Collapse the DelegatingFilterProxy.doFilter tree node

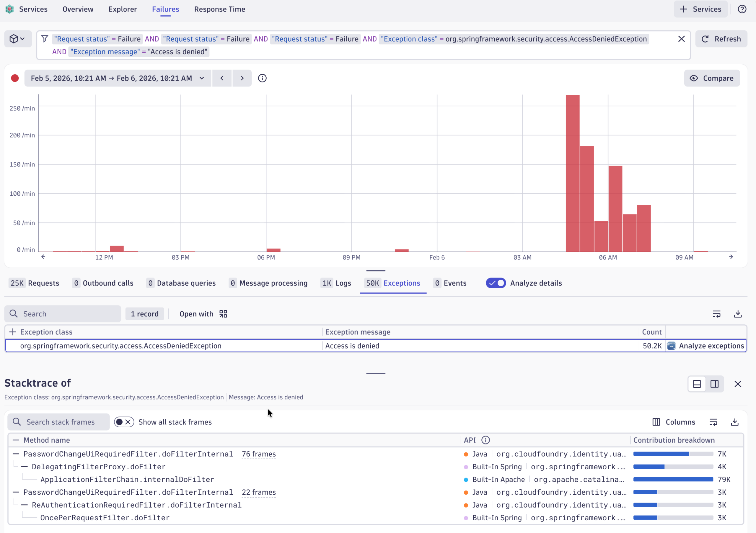tap(25, 467)
